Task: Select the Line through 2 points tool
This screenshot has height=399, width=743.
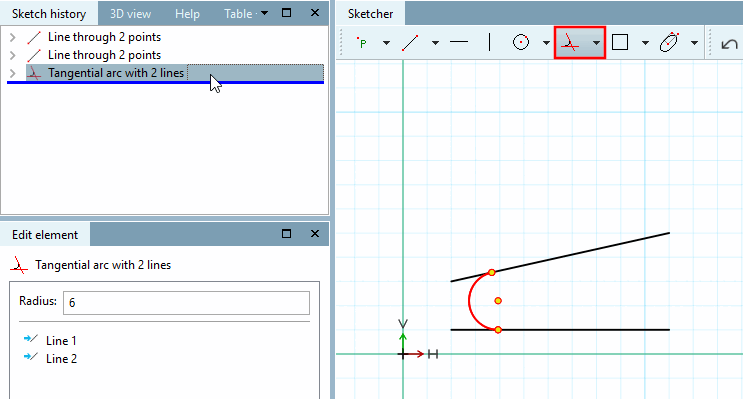Action: point(410,43)
